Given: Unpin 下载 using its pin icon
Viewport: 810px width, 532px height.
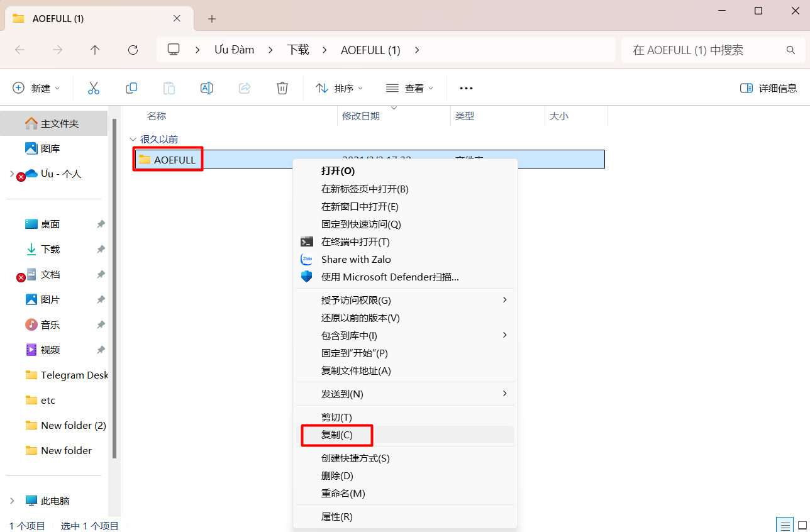Looking at the screenshot, I should 101,250.
